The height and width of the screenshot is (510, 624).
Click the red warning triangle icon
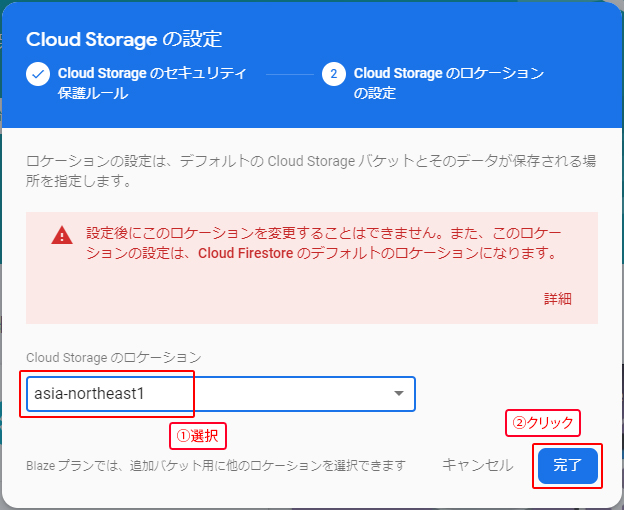pos(62,236)
